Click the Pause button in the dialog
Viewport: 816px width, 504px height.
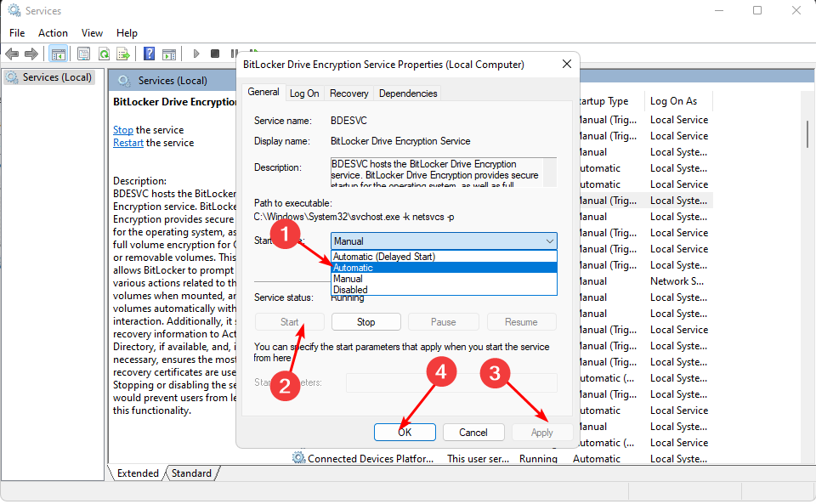click(x=443, y=322)
